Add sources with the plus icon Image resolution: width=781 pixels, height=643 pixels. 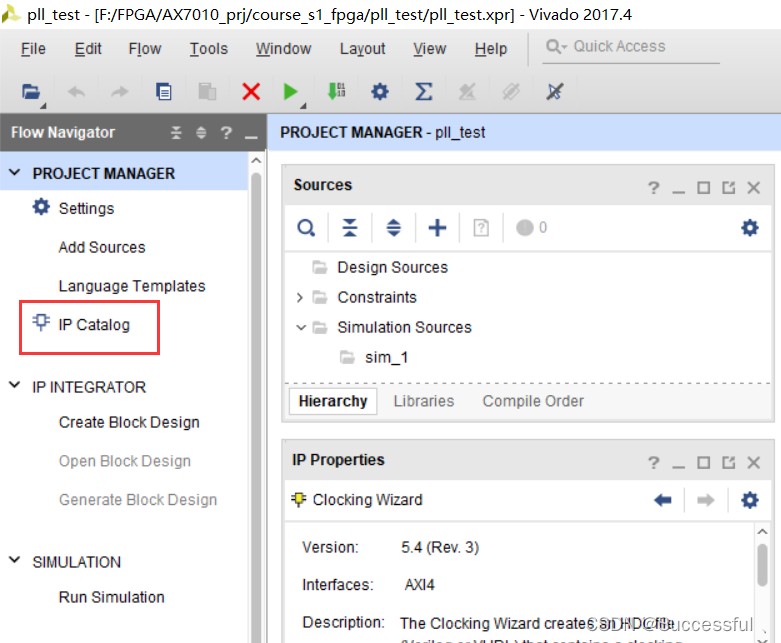tap(437, 228)
